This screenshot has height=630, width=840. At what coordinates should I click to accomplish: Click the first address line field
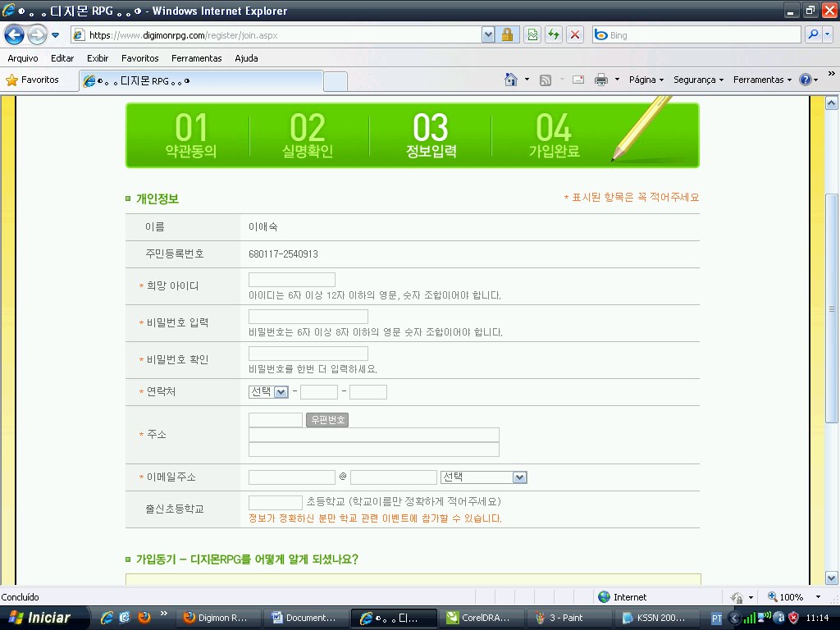tap(374, 435)
